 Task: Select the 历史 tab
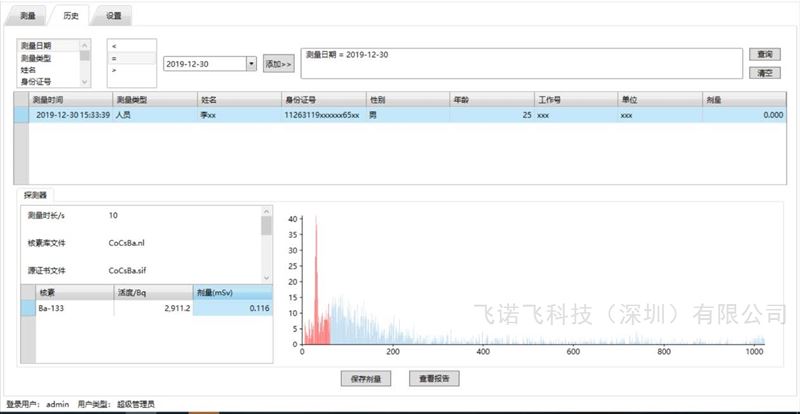[x=72, y=16]
